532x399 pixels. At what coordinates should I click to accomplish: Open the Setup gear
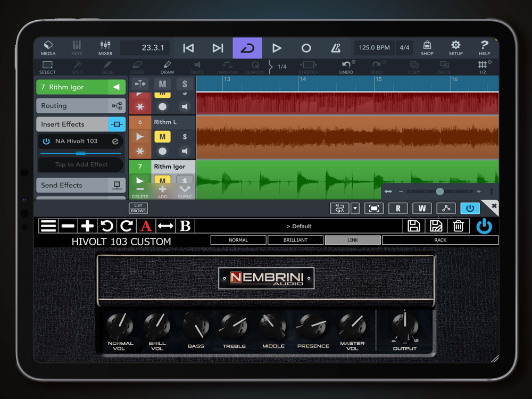click(x=455, y=47)
